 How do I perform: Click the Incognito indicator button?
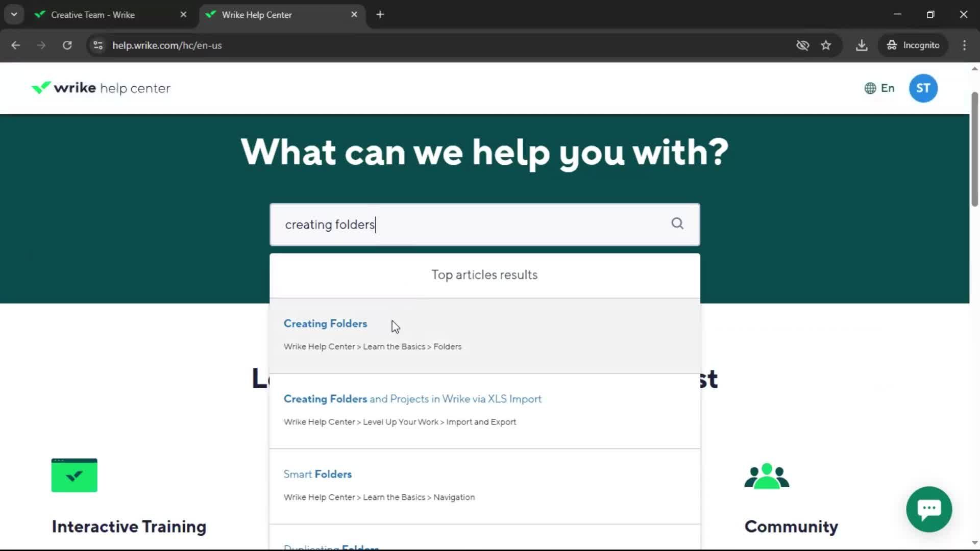pos(913,45)
